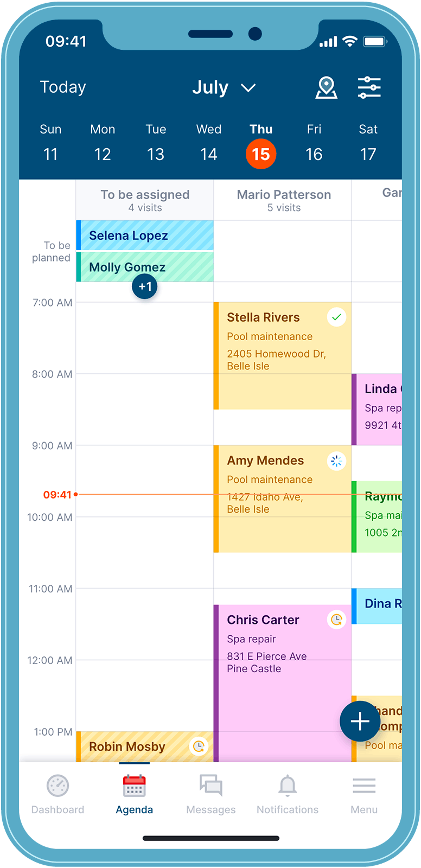Toggle the in-progress status on Amy Mendes

(336, 461)
